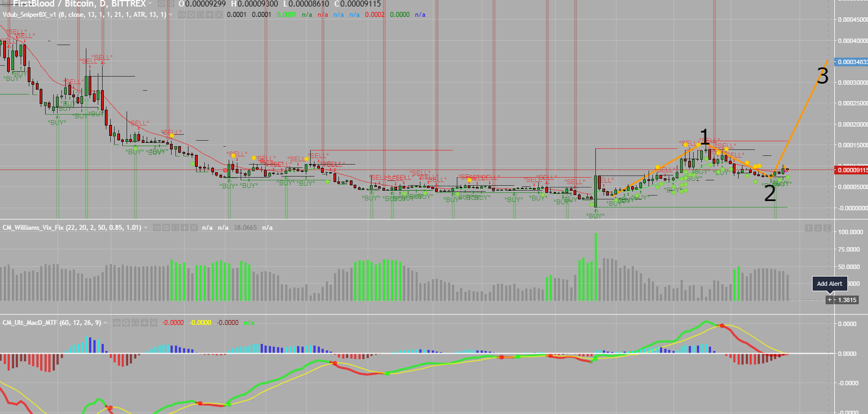Add indicator on Vdub_SniperBX_v1 plus icon
Viewport: 868px width, 414px height.
(209, 15)
